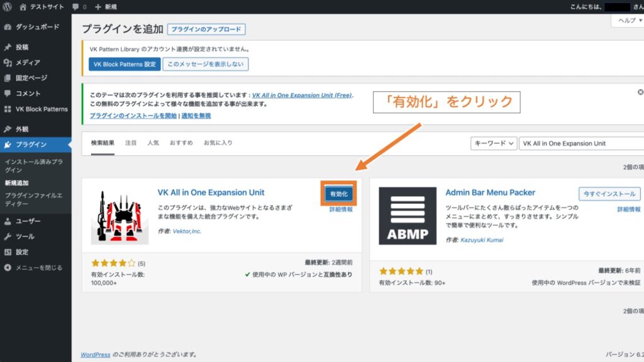This screenshot has width=644, height=362.
Task: Click the ユーザー users icon
Action: 9,221
